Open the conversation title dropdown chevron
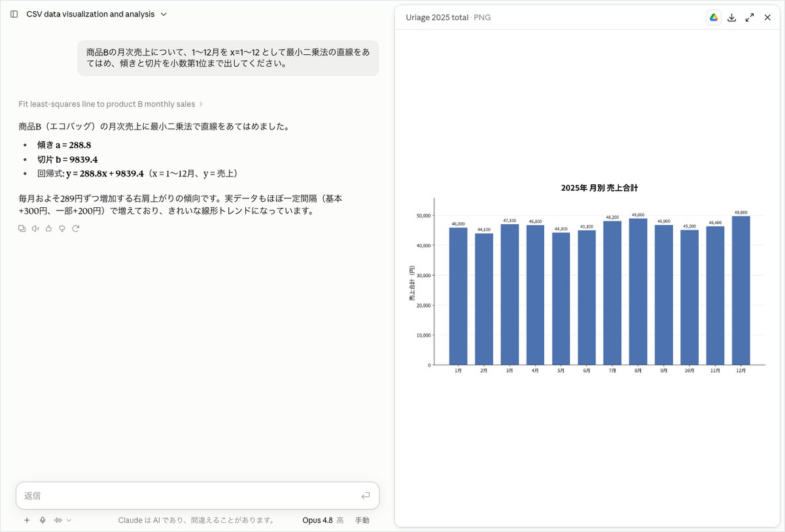The image size is (785, 532). [164, 14]
